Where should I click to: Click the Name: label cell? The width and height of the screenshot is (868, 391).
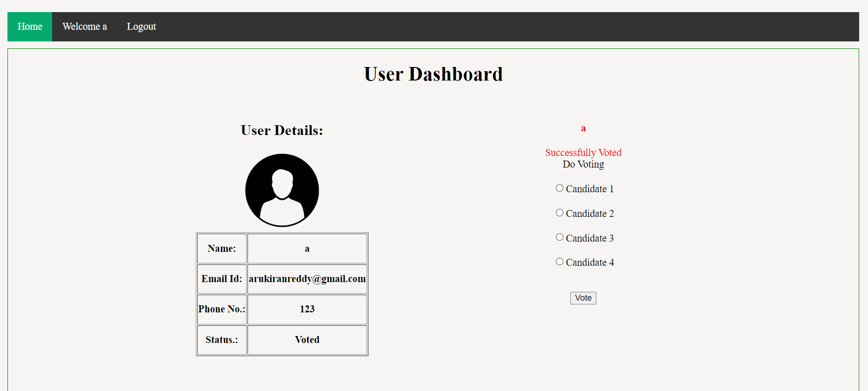[x=222, y=249]
